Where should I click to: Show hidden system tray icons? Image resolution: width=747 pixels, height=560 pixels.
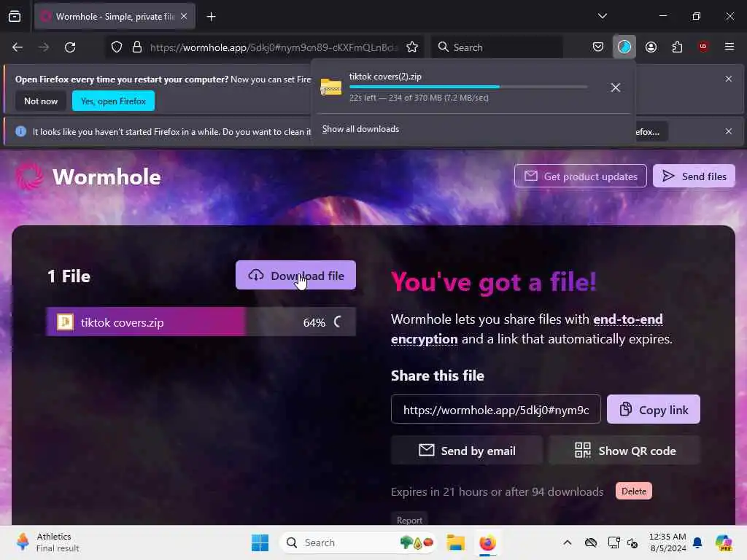click(x=567, y=542)
